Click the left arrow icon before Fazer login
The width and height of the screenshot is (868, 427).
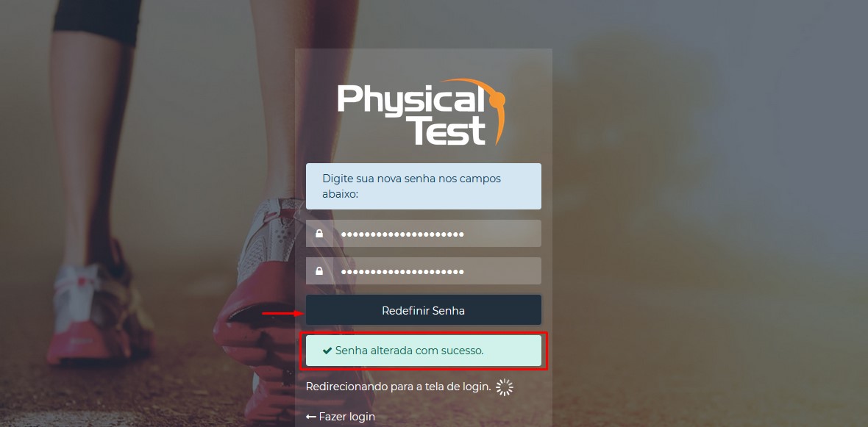tap(311, 417)
